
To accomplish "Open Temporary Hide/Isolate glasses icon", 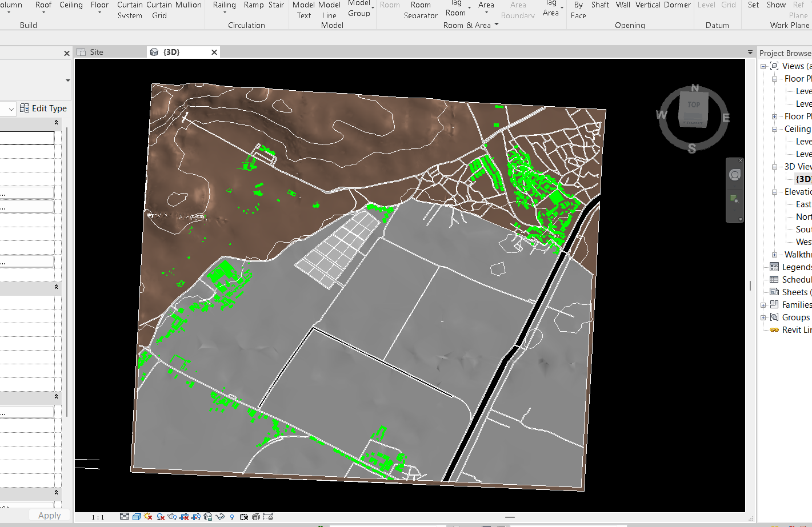I will click(x=219, y=517).
